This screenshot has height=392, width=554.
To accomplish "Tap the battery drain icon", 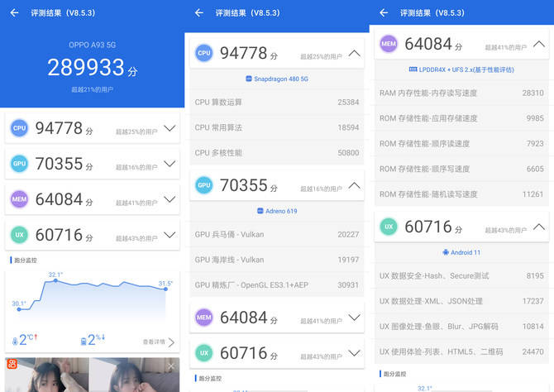I will click(x=84, y=342).
